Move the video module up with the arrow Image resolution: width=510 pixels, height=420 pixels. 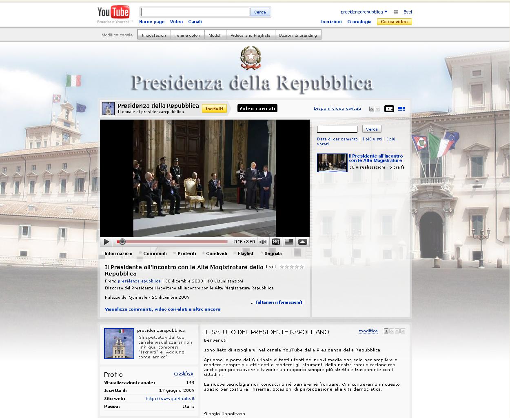371,109
